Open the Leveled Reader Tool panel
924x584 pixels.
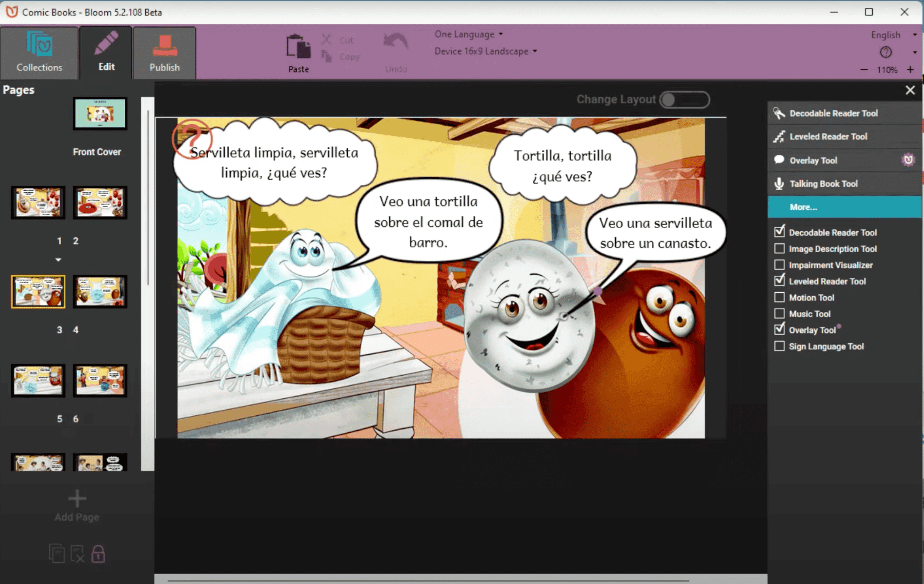tap(844, 137)
